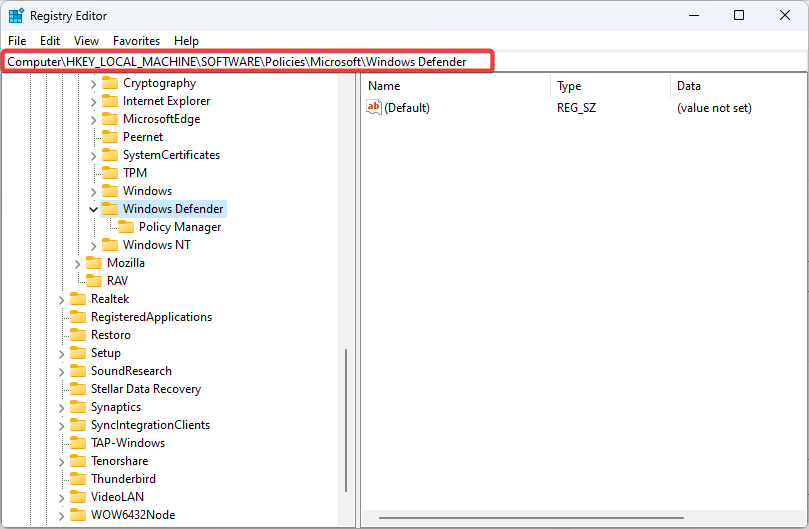The width and height of the screenshot is (809, 529).
Task: Select the Stellar Data Recovery folder icon
Action: tap(78, 389)
